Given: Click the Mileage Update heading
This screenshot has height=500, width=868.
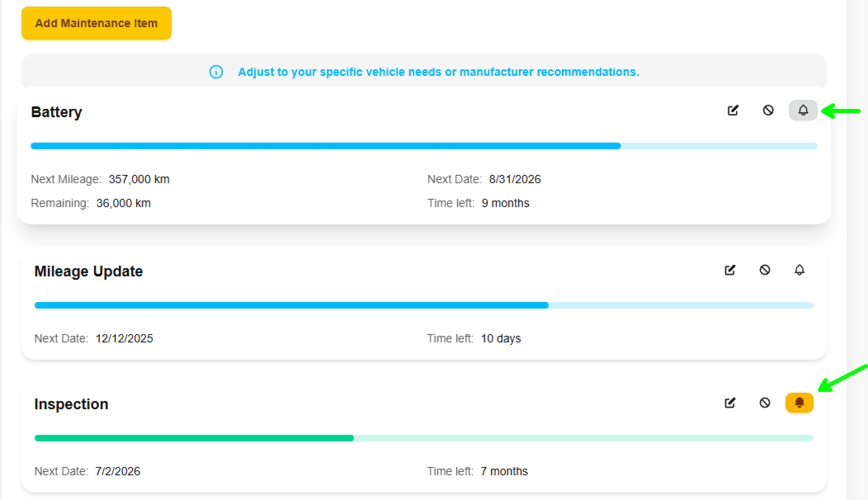Looking at the screenshot, I should pyautogui.click(x=88, y=271).
